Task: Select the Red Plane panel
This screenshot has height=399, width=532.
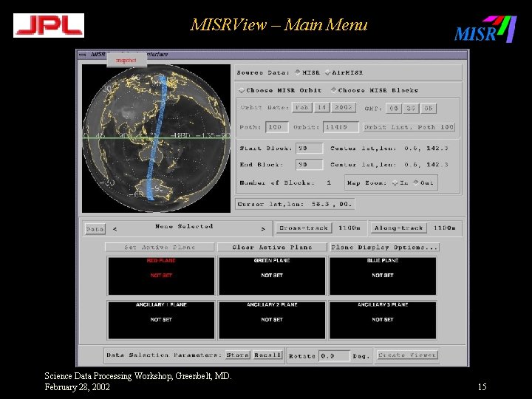Action: coord(161,276)
